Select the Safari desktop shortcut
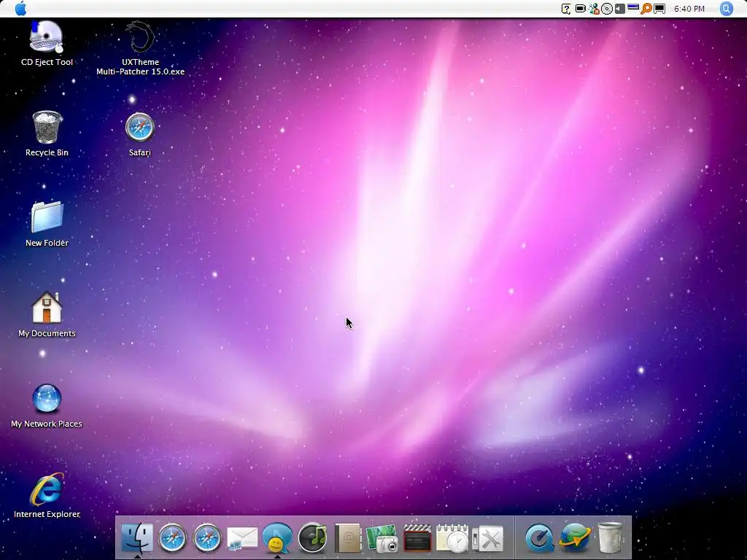The image size is (747, 560). 139,127
